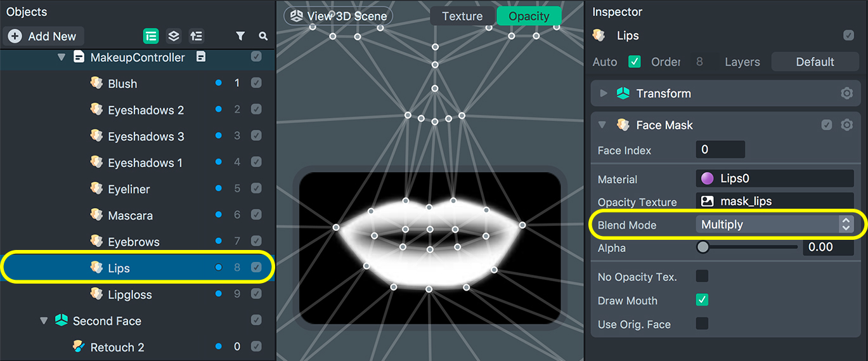868x361 pixels.
Task: Switch to the Opacity tab
Action: tap(529, 16)
